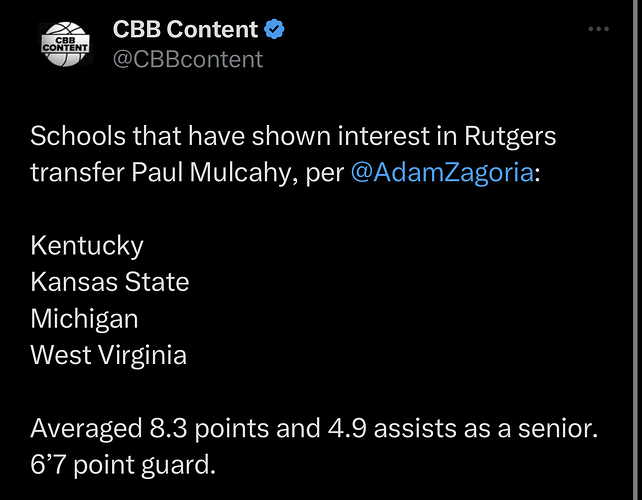Click the Michigan line in the list
642x500 pixels.
pyautogui.click(x=84, y=318)
